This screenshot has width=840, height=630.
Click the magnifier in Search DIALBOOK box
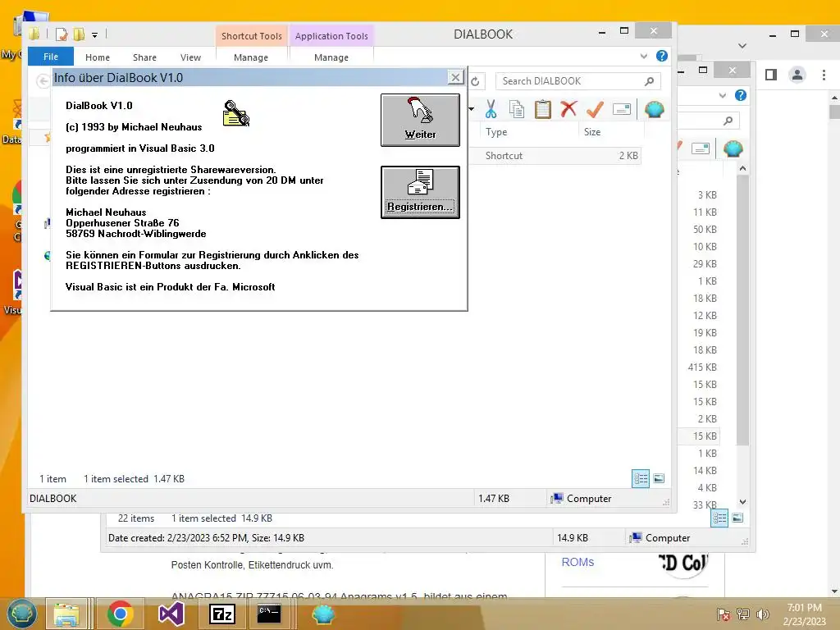(x=650, y=81)
